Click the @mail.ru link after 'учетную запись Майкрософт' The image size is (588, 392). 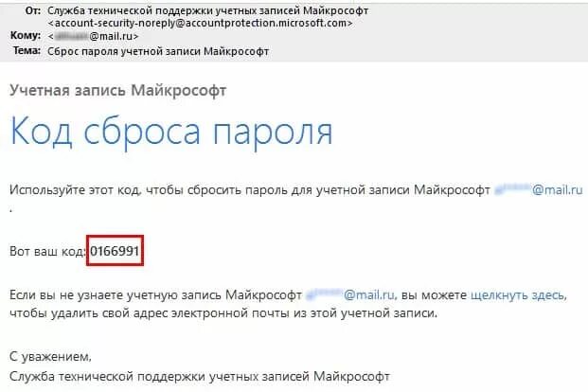pyautogui.click(x=350, y=294)
